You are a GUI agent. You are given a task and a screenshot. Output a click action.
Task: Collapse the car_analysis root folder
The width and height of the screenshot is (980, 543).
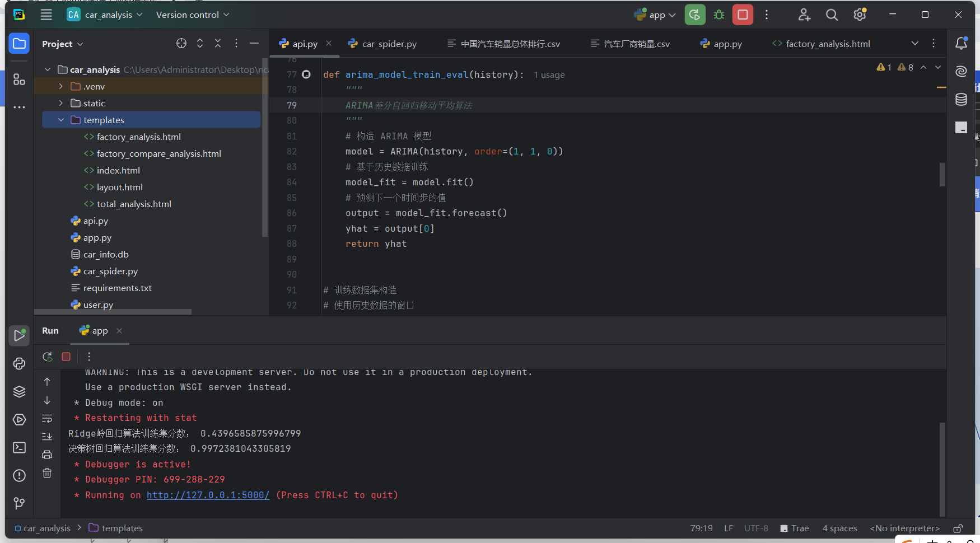(x=48, y=69)
